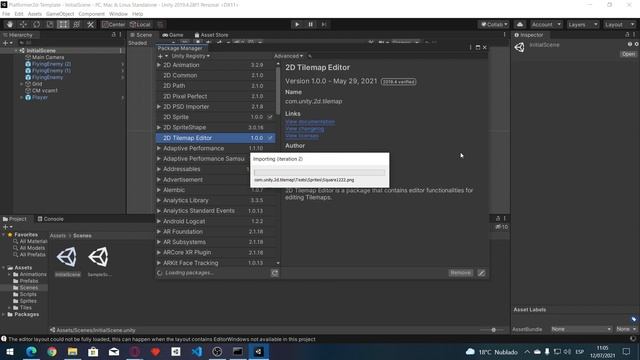Adjust the Project icon size slider
This screenshot has width=640, height=360.
tap(493, 330)
